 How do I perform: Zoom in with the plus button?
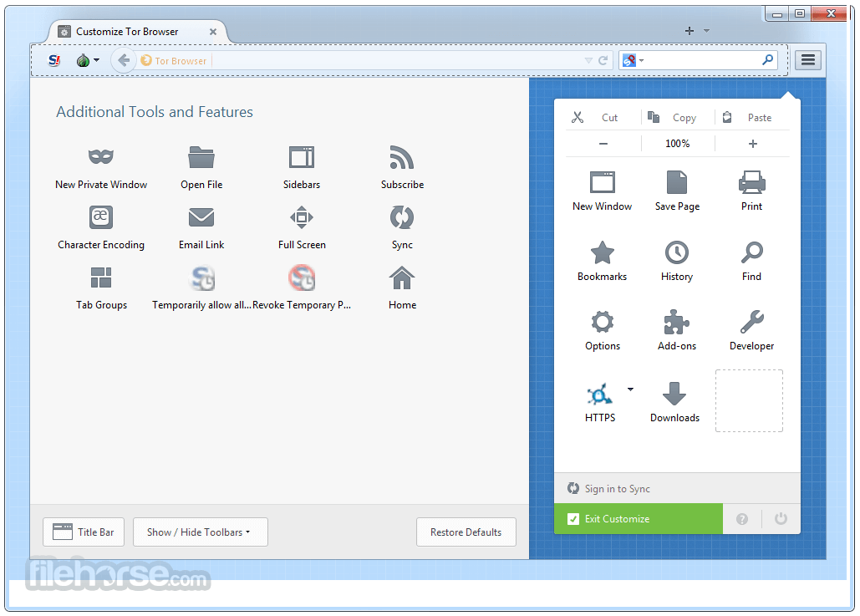pyautogui.click(x=752, y=144)
